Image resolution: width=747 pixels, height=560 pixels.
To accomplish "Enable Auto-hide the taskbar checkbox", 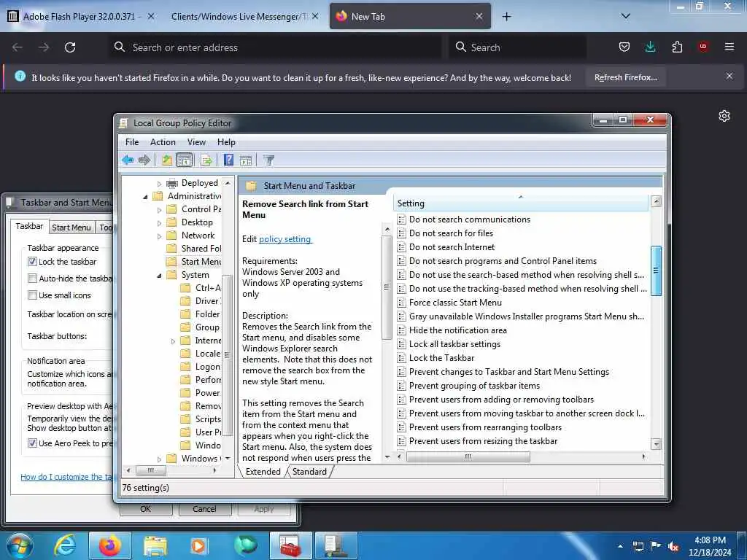I will point(32,278).
